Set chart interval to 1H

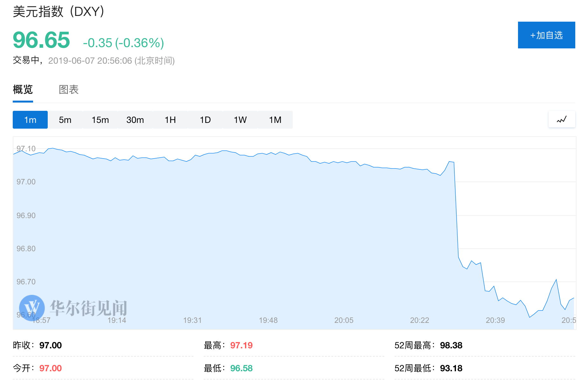click(170, 120)
